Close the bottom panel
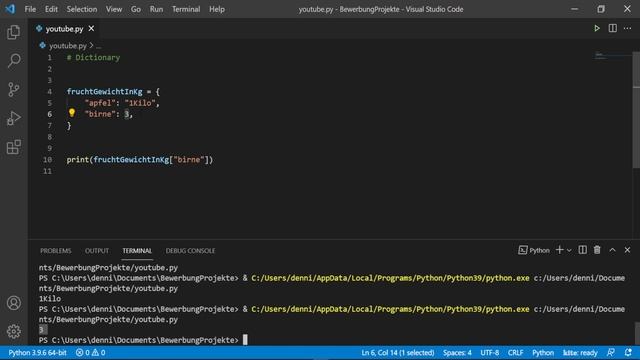640x360 pixels. pyautogui.click(x=627, y=250)
